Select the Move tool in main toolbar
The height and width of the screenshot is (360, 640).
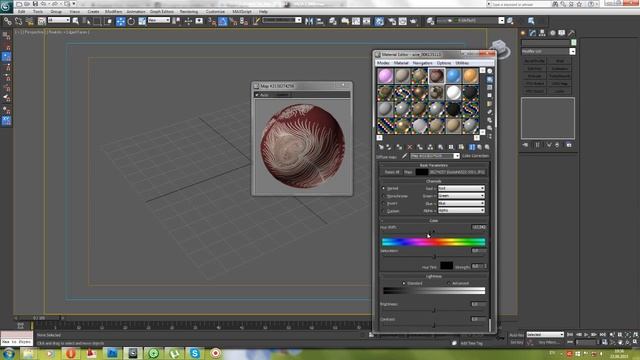pos(120,21)
